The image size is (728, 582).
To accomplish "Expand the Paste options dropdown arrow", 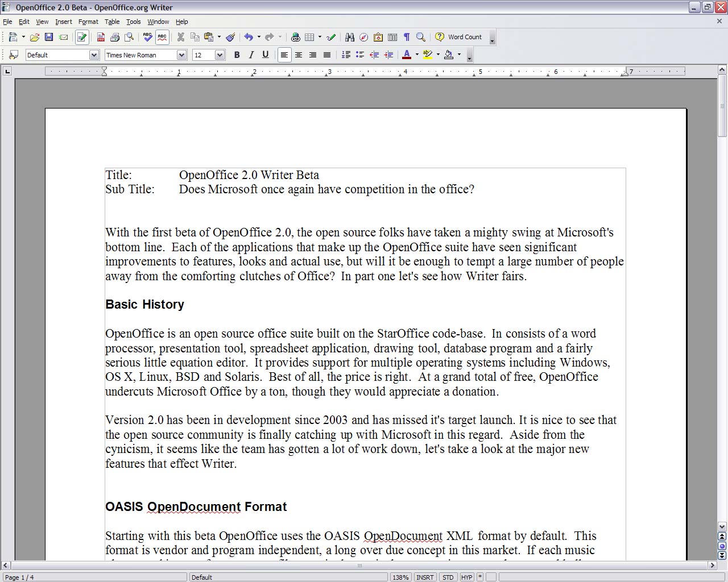I will (219, 37).
